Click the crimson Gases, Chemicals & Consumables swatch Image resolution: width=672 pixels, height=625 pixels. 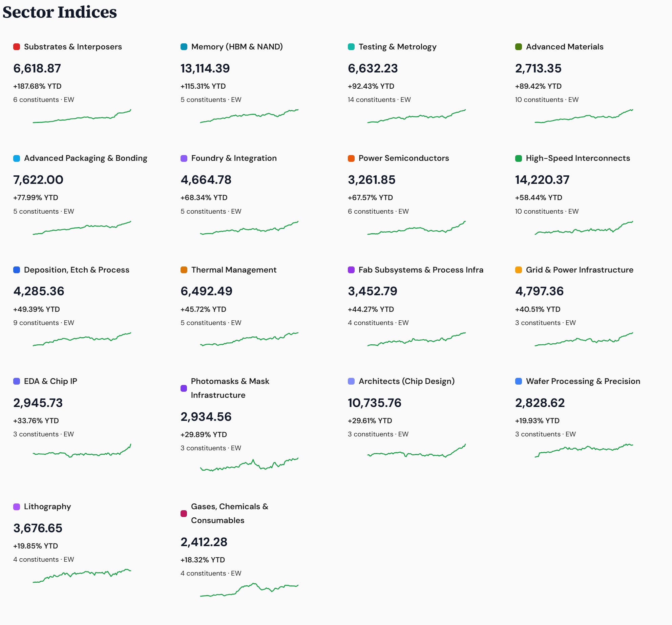(184, 513)
